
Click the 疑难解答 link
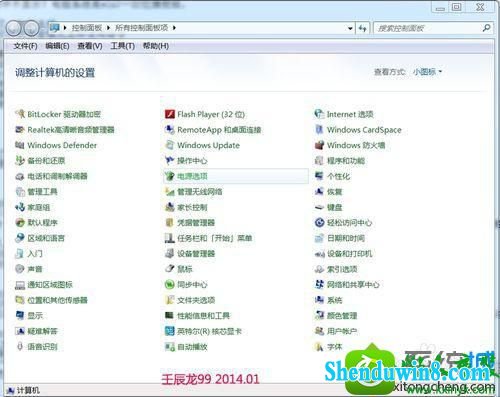42,331
